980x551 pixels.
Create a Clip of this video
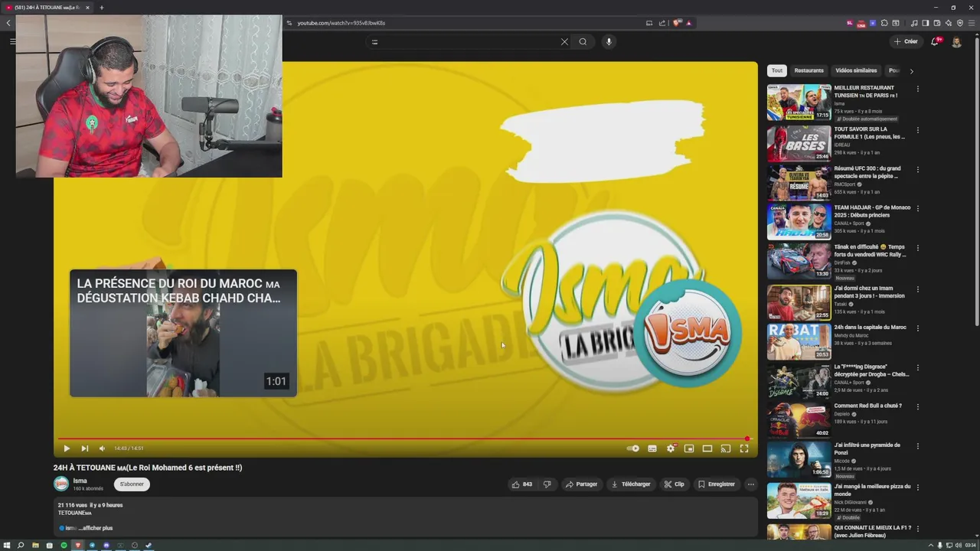(x=675, y=484)
